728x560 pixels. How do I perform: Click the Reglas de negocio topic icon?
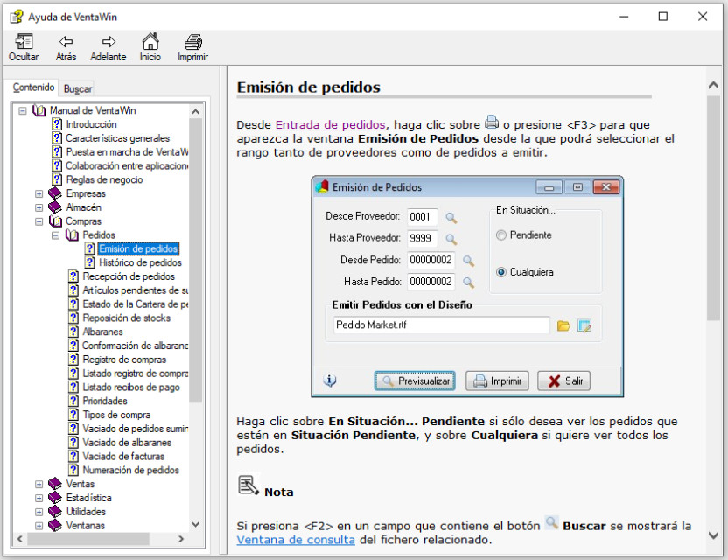pos(57,179)
